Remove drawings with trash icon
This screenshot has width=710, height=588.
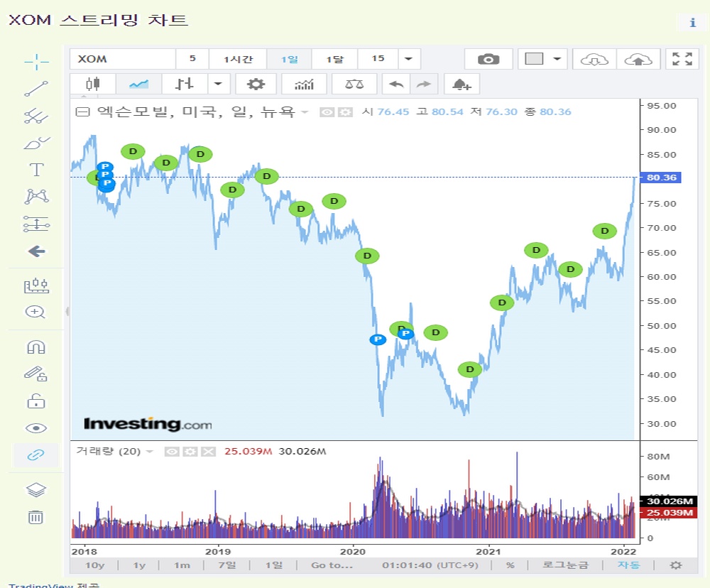(x=35, y=517)
